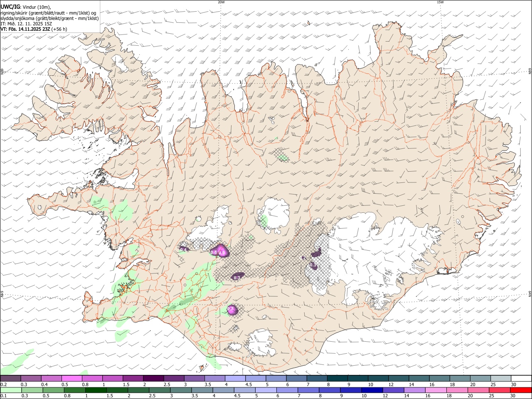Click the '0.2' label in the top legend row
532x399 pixels.
pos(3,384)
